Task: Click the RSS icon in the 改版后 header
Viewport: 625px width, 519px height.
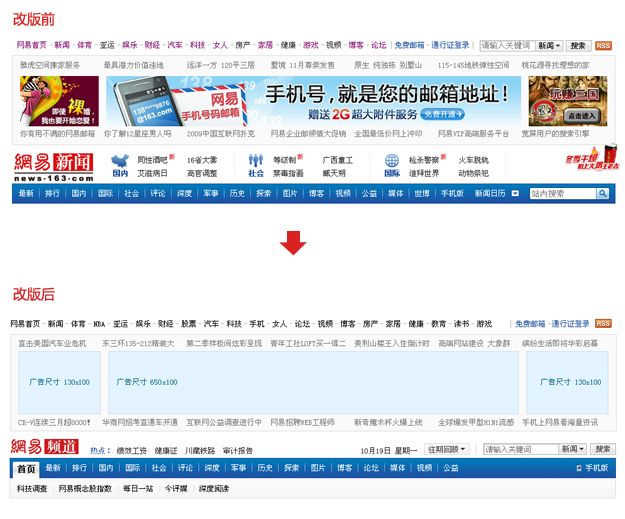Action: click(x=603, y=323)
